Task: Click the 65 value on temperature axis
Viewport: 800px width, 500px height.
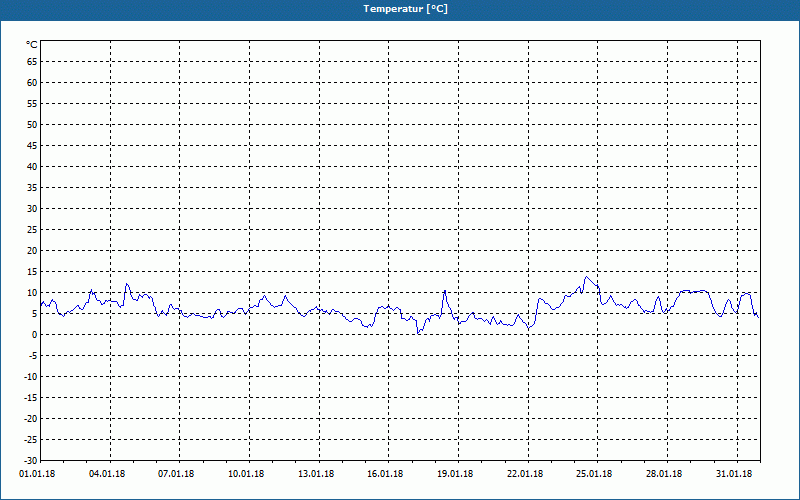Action: (32, 62)
